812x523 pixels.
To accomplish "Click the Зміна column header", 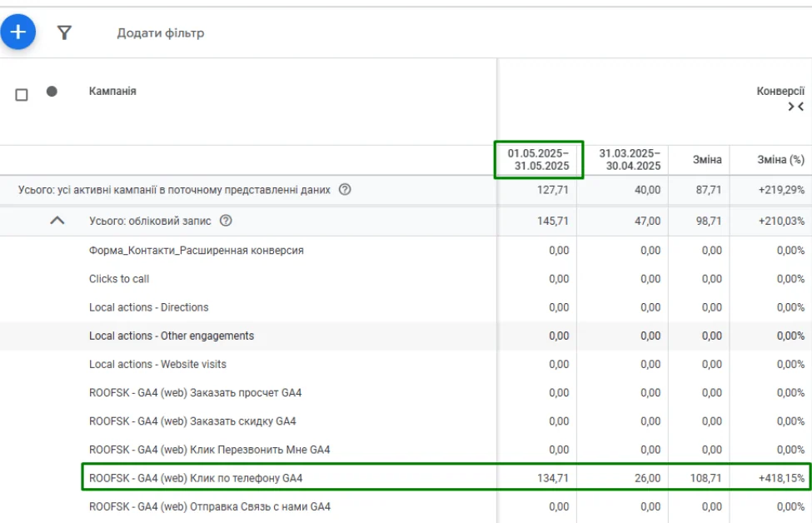I will pos(707,160).
